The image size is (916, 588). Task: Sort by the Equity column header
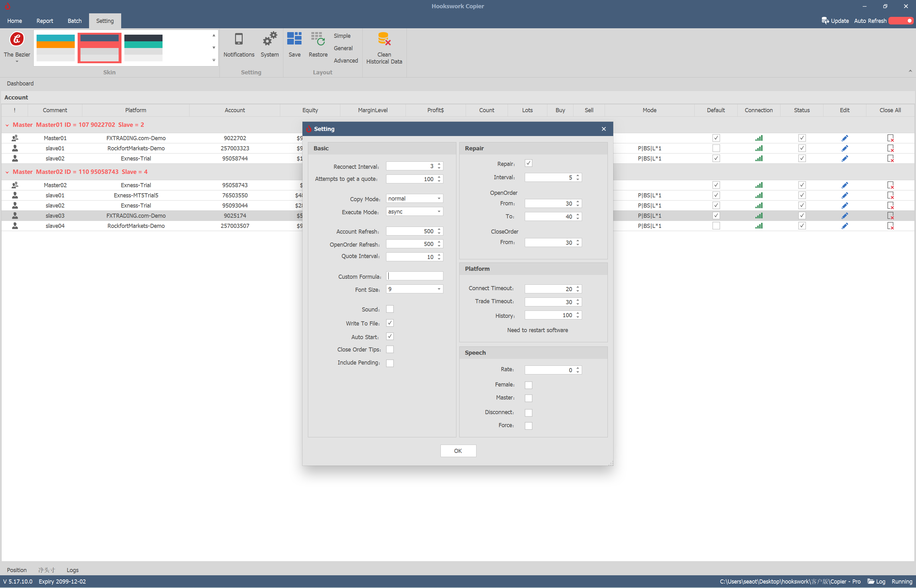pos(310,110)
